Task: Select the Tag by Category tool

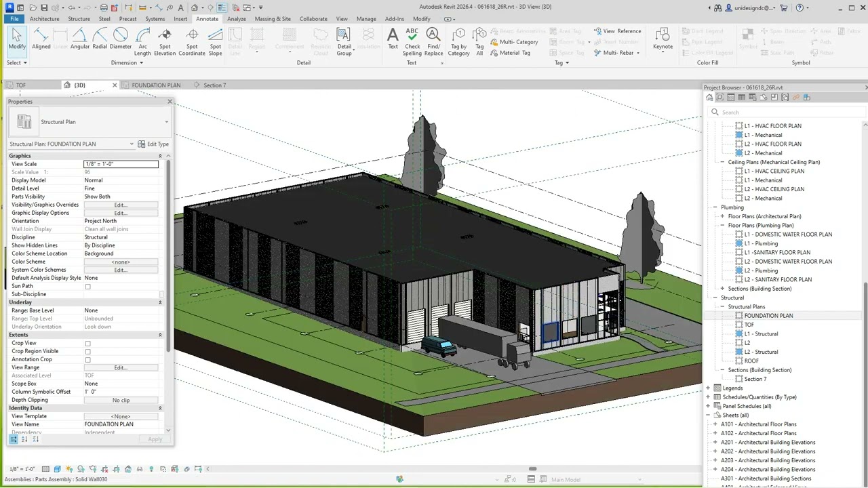Action: (458, 42)
